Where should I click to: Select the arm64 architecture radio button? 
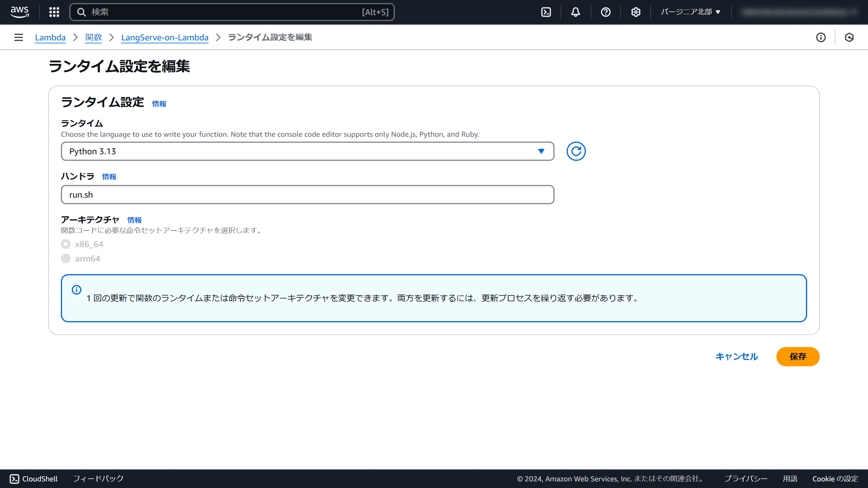coord(66,258)
